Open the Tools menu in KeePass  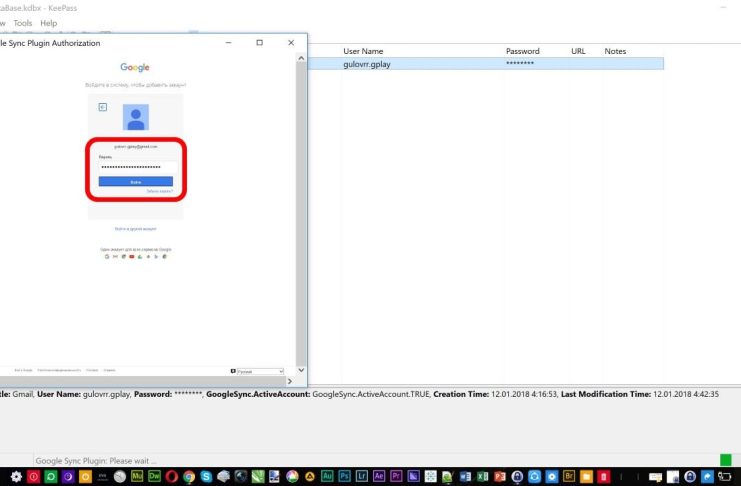(x=23, y=23)
